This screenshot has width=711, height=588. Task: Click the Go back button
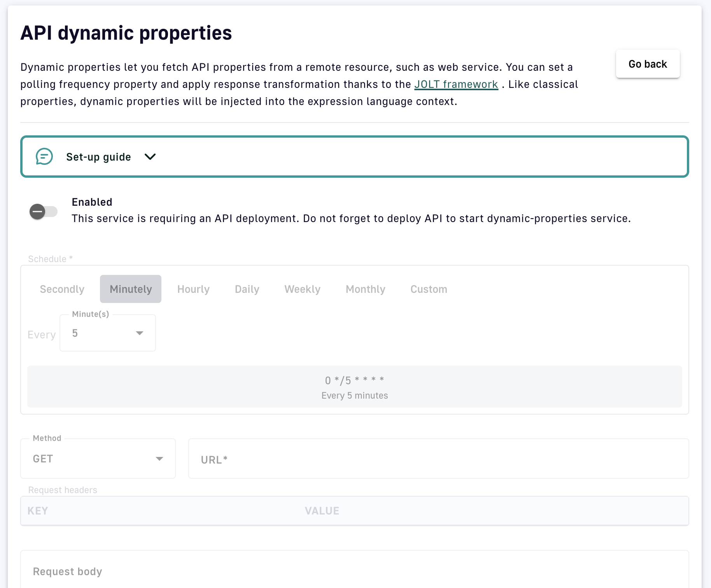[x=648, y=64]
